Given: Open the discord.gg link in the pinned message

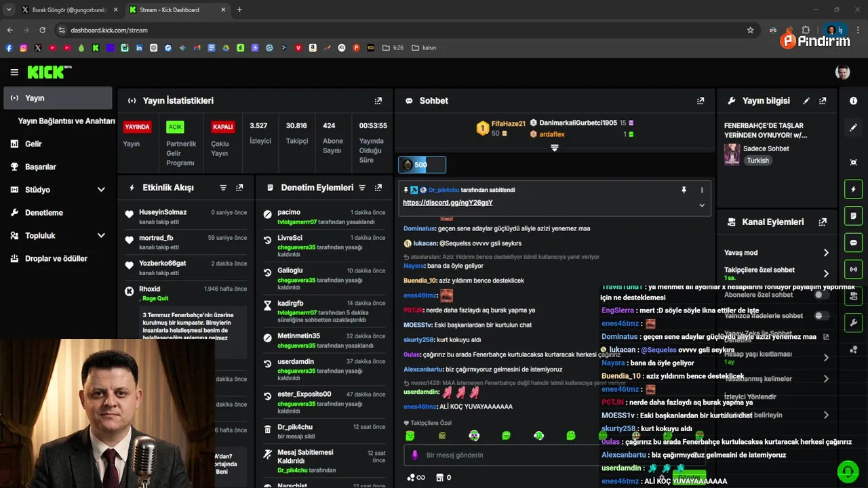Looking at the screenshot, I should pyautogui.click(x=448, y=203).
